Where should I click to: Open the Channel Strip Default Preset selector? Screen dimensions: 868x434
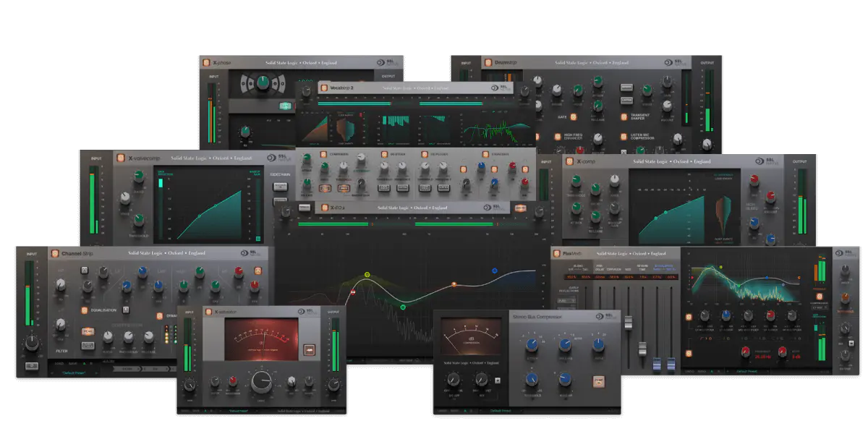[73, 373]
